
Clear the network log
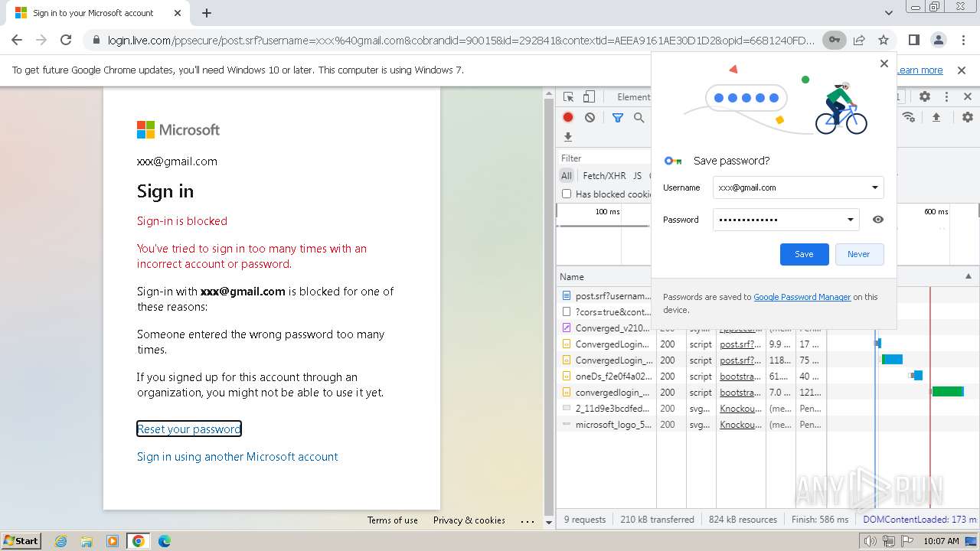590,117
